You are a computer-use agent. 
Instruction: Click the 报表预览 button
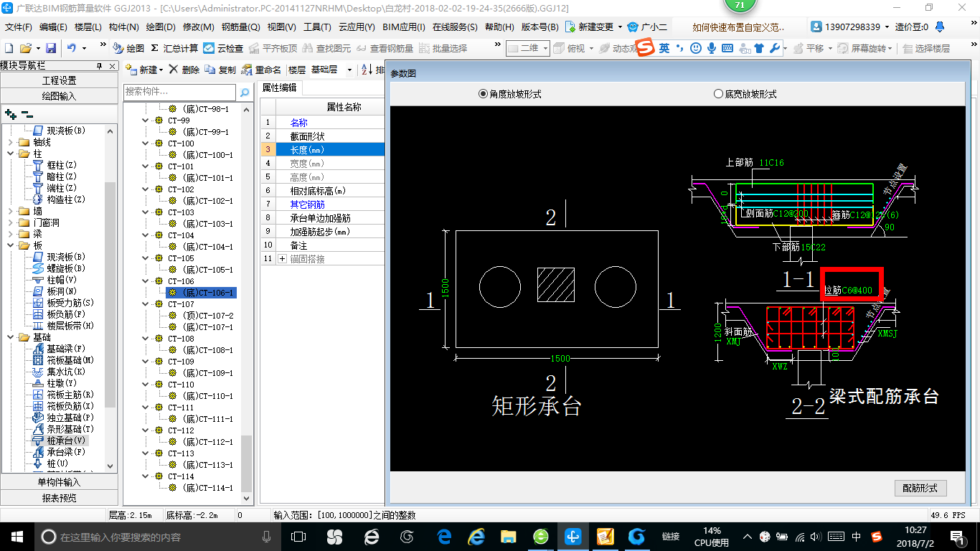(x=60, y=497)
